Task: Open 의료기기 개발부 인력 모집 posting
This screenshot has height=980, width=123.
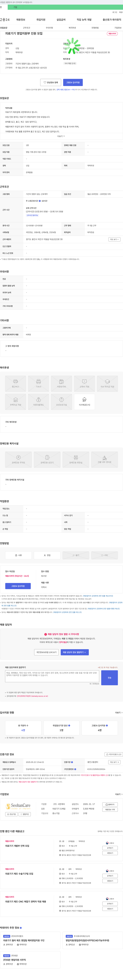Action: click(17, 846)
